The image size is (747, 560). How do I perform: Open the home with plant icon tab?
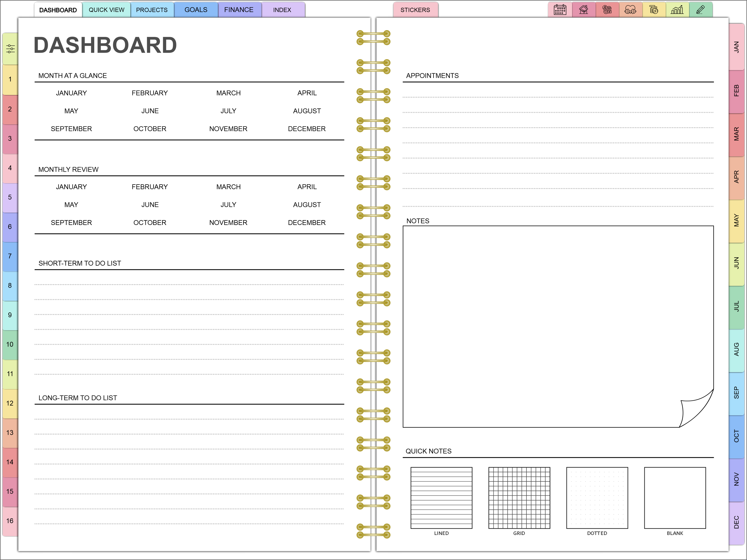click(x=583, y=10)
